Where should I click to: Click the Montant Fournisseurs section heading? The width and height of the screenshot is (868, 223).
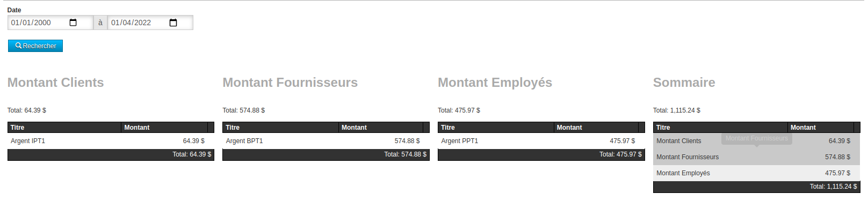click(290, 83)
